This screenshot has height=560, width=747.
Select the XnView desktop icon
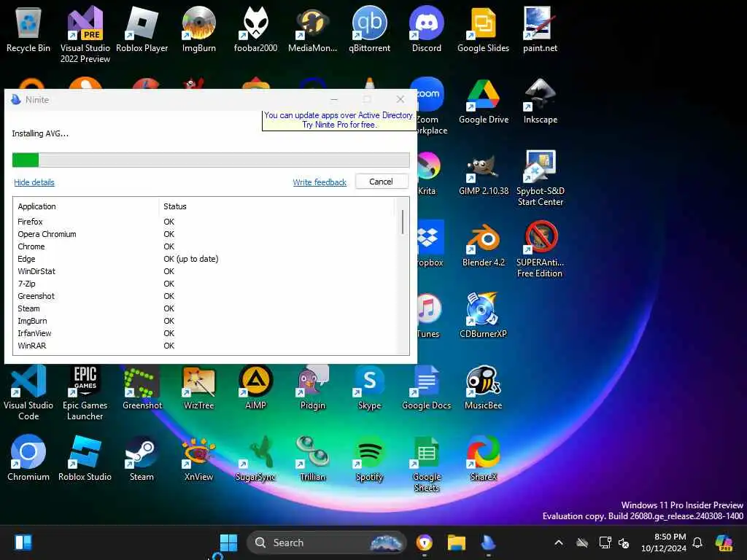tap(198, 458)
